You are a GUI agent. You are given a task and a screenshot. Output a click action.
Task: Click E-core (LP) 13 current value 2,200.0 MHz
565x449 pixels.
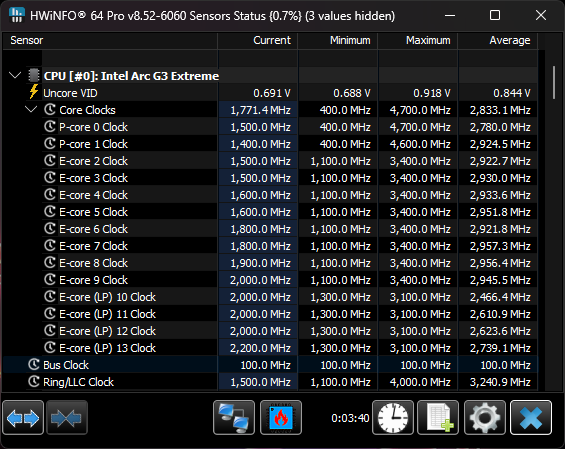(x=261, y=348)
